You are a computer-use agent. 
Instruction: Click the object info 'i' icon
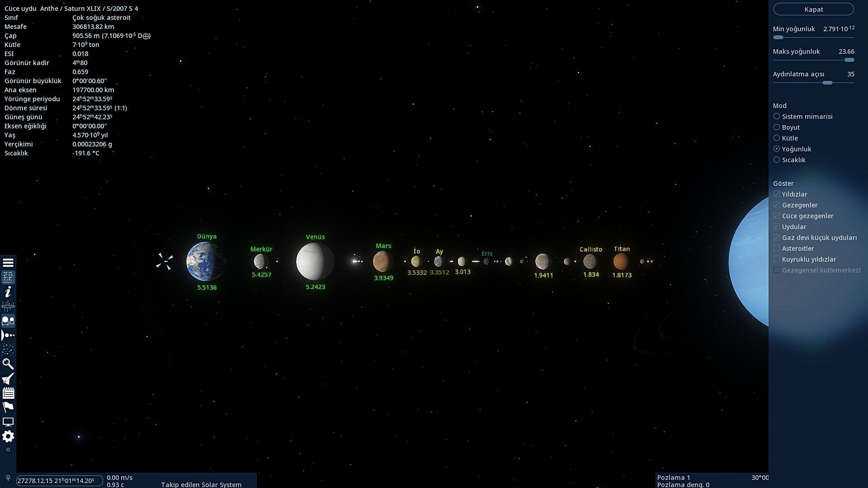[8, 292]
